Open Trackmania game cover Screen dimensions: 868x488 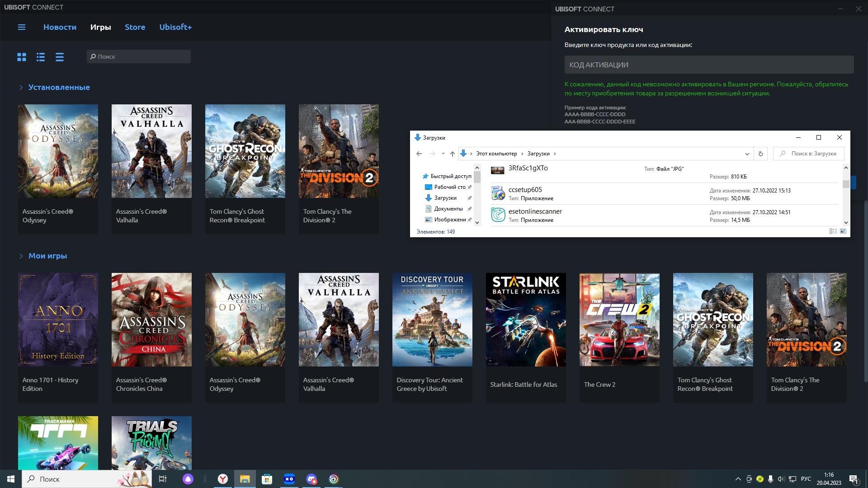pyautogui.click(x=58, y=443)
